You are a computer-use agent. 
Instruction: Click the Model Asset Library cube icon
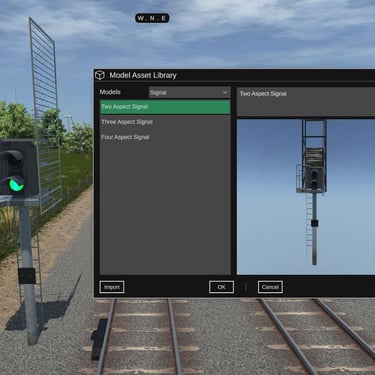pyautogui.click(x=100, y=75)
